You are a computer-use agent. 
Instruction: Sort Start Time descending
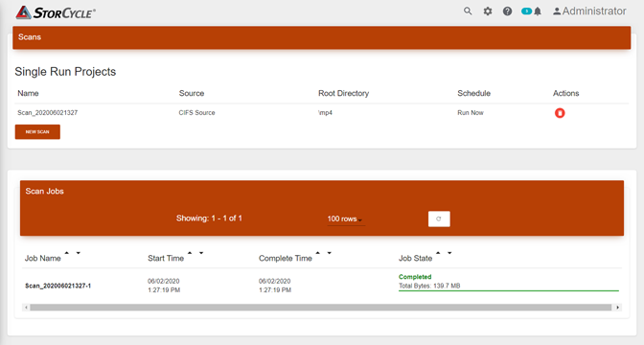201,253
